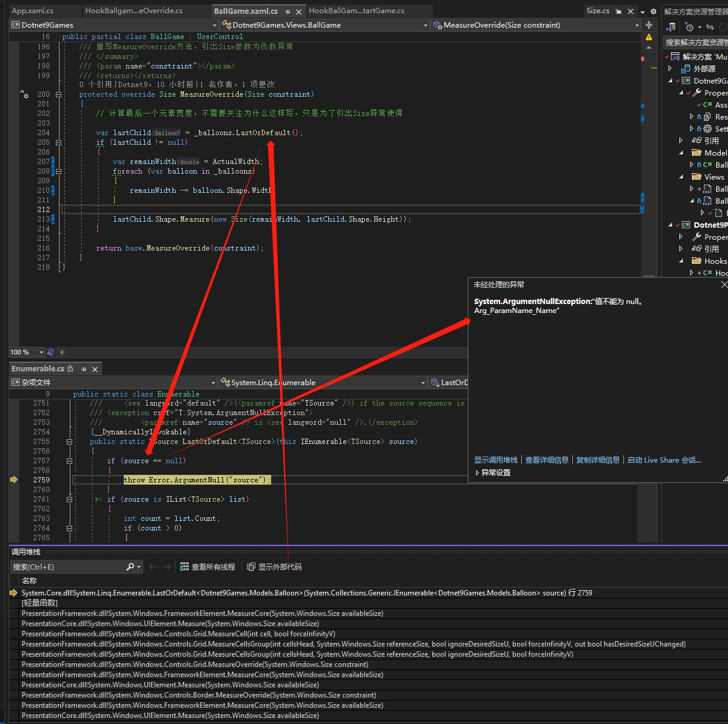
Task: Click the override indicator glyph at line 200
Action: point(24,94)
